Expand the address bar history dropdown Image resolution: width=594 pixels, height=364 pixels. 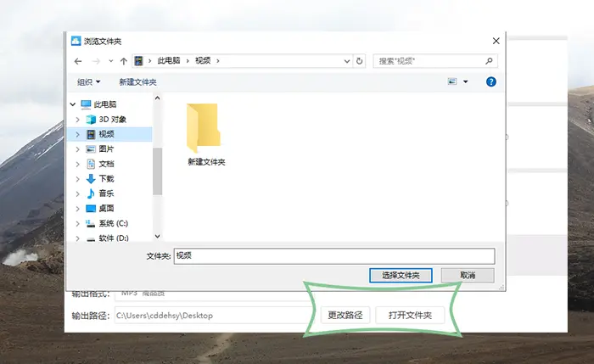(x=346, y=61)
